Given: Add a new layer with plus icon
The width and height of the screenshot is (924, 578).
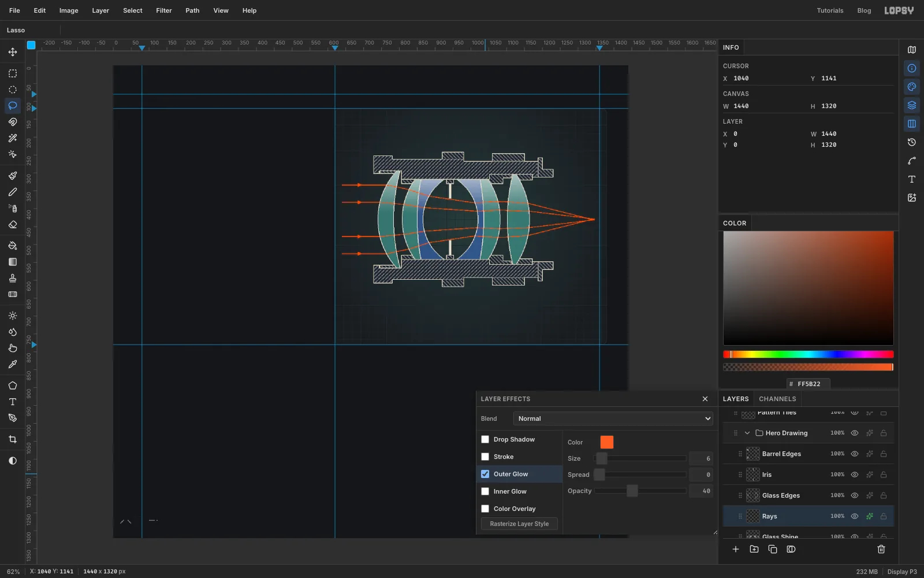Looking at the screenshot, I should pos(736,549).
